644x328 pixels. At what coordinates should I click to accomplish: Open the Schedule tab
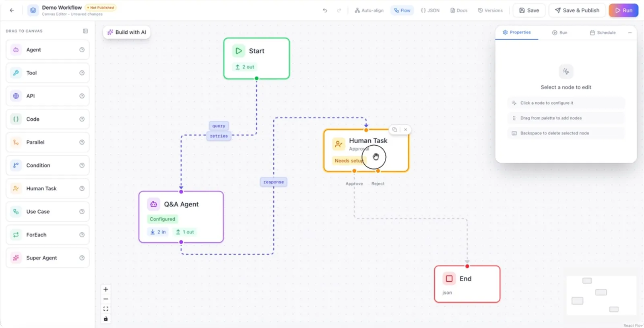pos(603,33)
